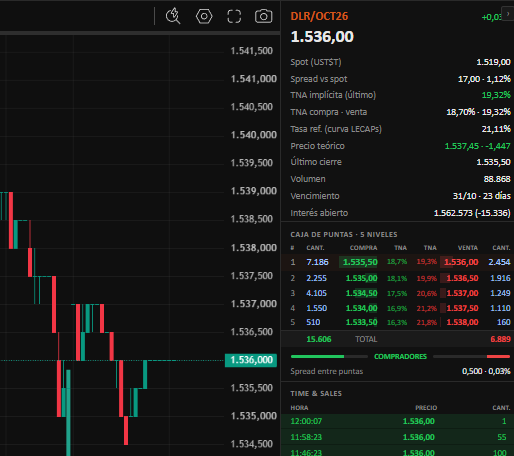Select bid quantity 2.255

pos(317,278)
